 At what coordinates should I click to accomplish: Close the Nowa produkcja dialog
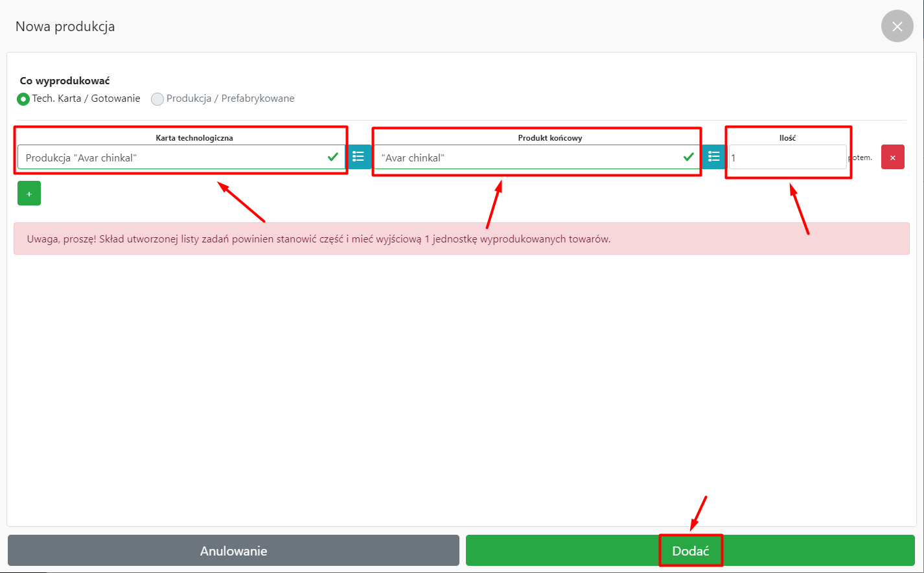click(x=897, y=27)
